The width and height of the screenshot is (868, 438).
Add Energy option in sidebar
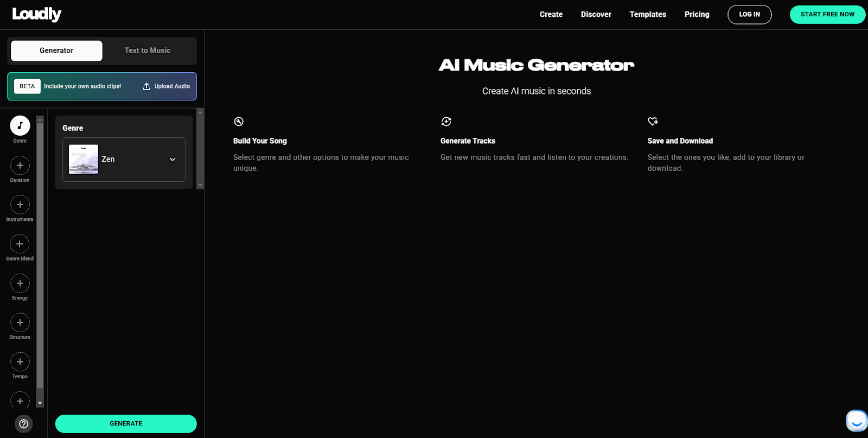20,283
